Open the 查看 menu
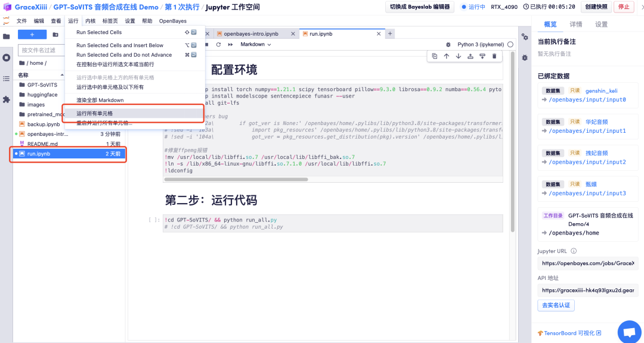The height and width of the screenshot is (343, 644). 56,21
